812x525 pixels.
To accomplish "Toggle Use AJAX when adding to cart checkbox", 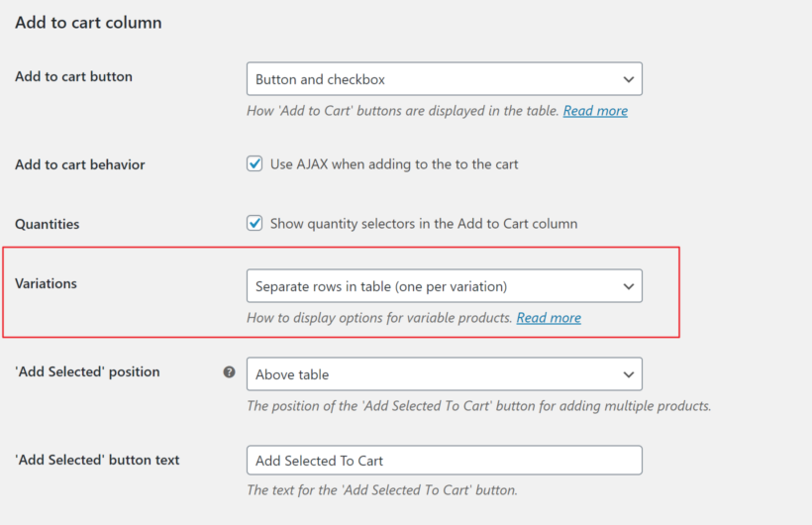I will [254, 163].
